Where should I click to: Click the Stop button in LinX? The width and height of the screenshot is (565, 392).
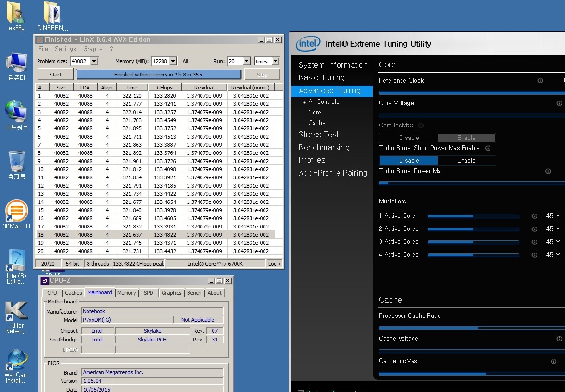262,75
